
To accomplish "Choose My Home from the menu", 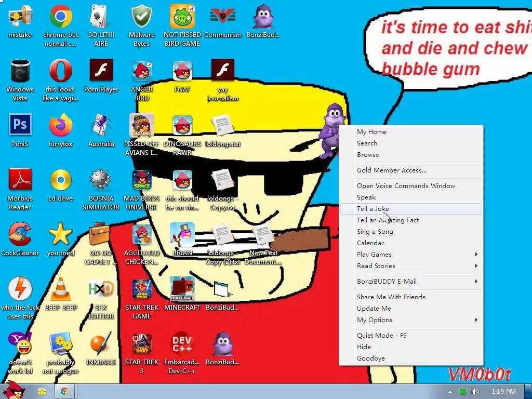I will pos(411,132).
